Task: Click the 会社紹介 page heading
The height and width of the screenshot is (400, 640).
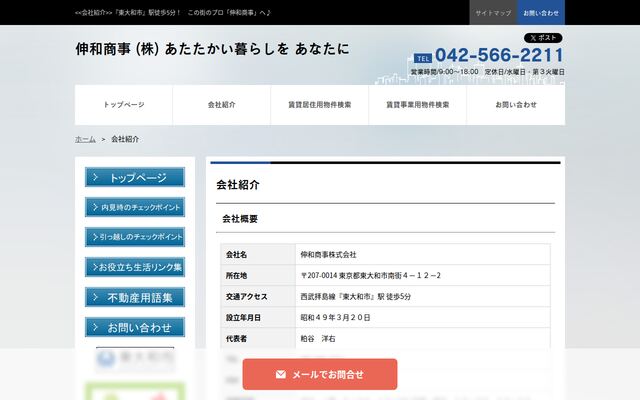Action: tap(238, 185)
